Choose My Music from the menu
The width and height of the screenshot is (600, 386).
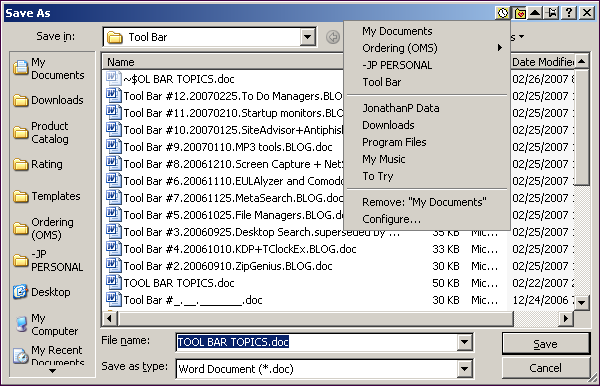click(383, 159)
